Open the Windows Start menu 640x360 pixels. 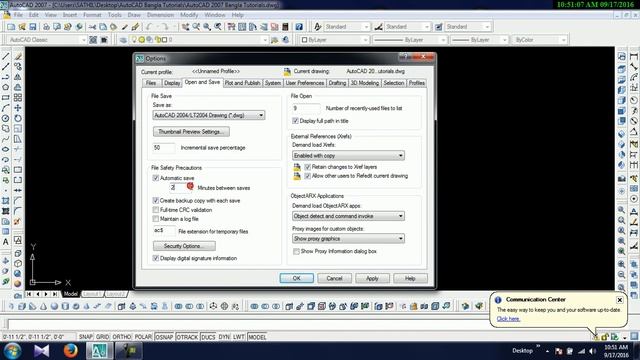pyautogui.click(x=12, y=351)
